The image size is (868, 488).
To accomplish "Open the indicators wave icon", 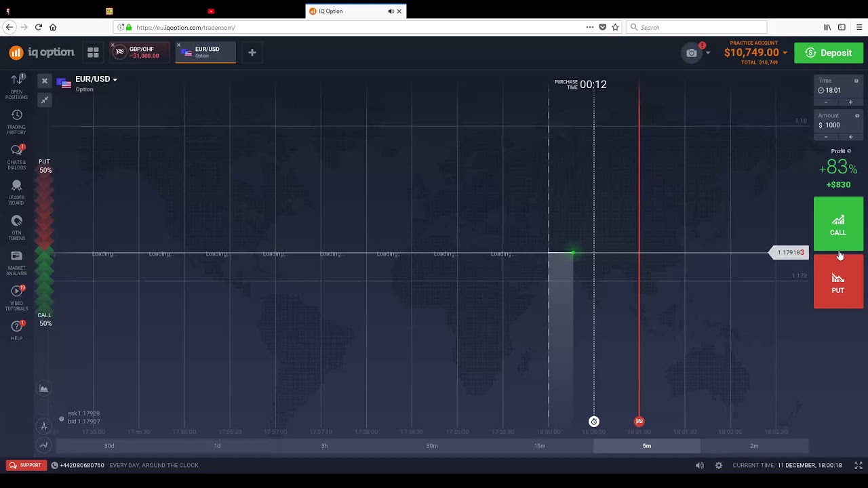I will tap(43, 445).
